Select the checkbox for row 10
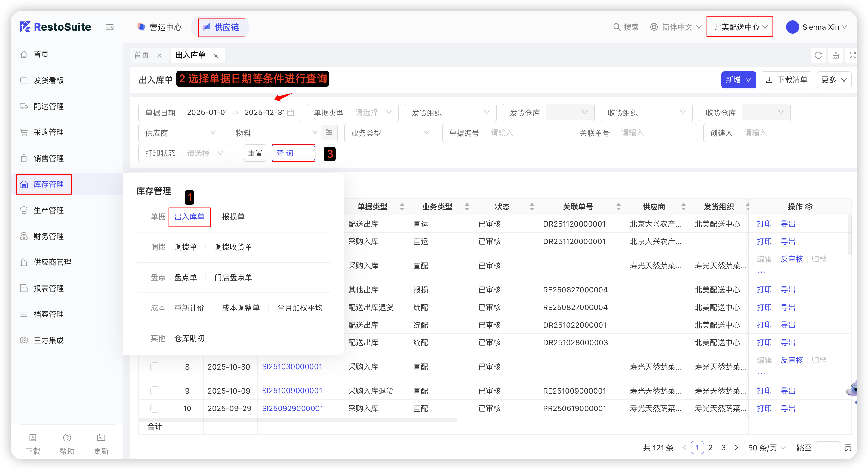 [x=155, y=408]
